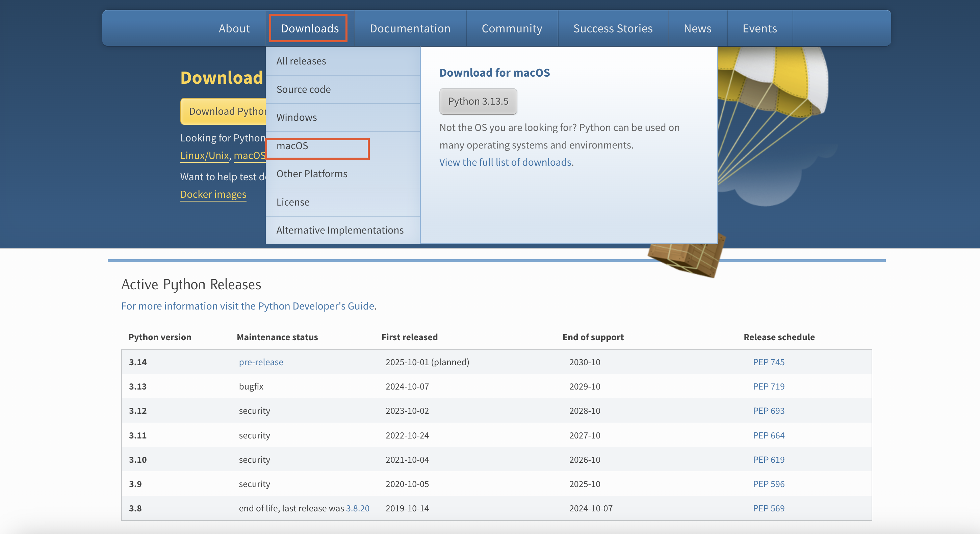Screen dimensions: 980x534
Task: Click 2028-10 end of support cell
Action: pos(585,411)
